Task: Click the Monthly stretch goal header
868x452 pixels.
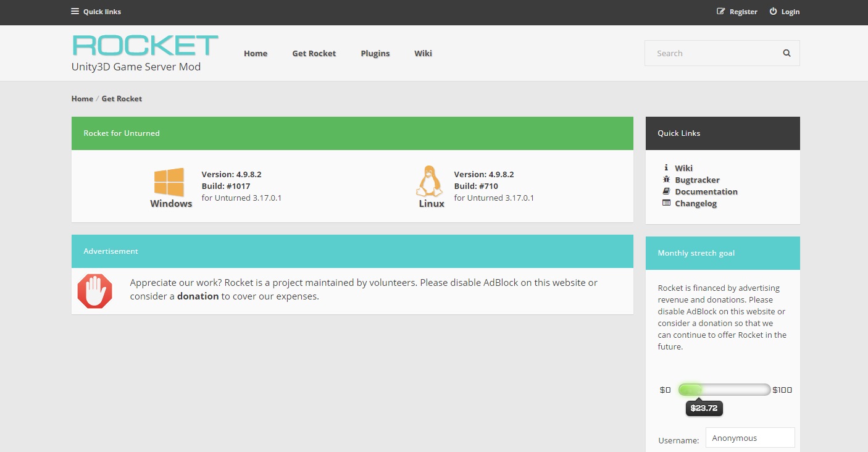Action: click(723, 253)
